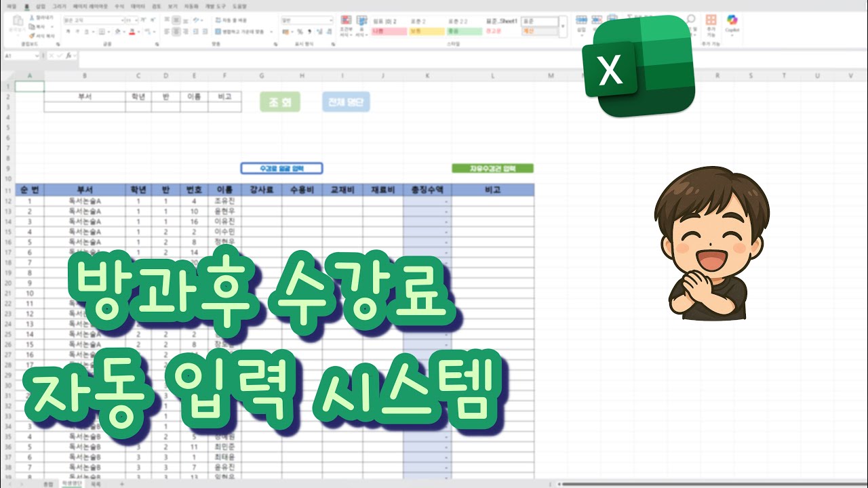Open the font group dialog launcher
Image resolution: width=868 pixels, height=488 pixels.
157,44
